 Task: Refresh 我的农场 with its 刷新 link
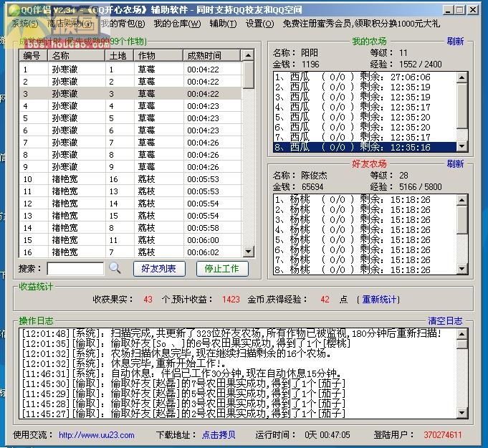pos(455,41)
